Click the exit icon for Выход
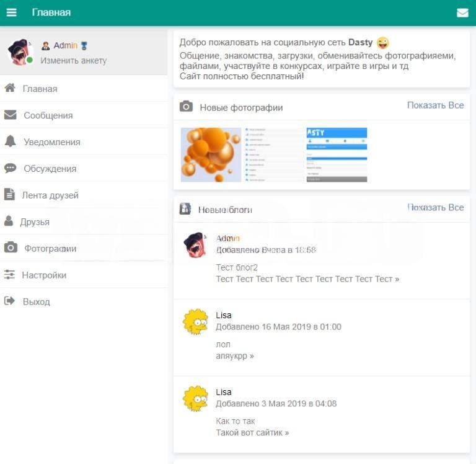The height and width of the screenshot is (464, 476). [9, 301]
